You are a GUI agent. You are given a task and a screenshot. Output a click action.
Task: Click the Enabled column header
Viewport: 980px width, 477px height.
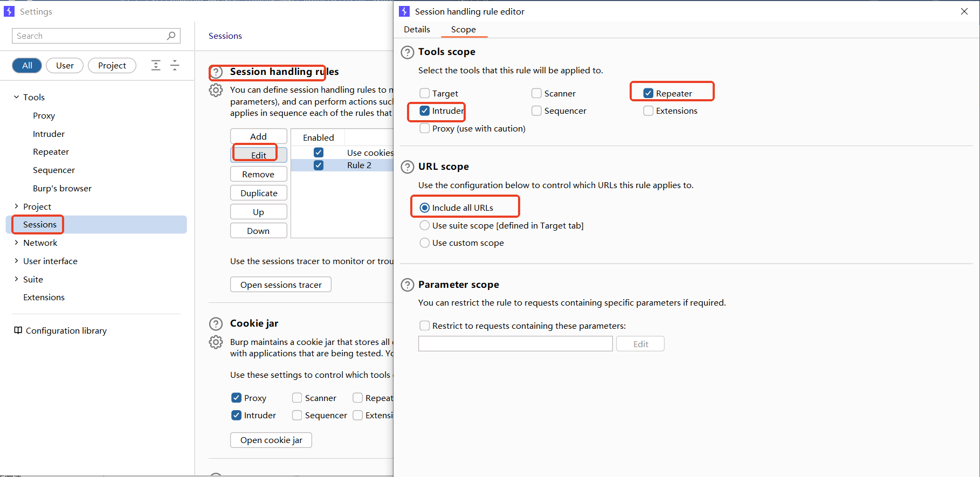tap(318, 137)
